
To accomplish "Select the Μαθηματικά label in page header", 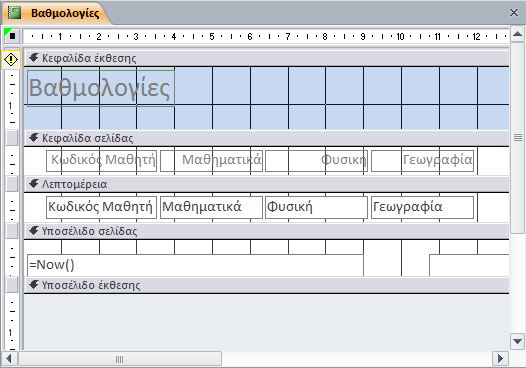I will tap(211, 161).
